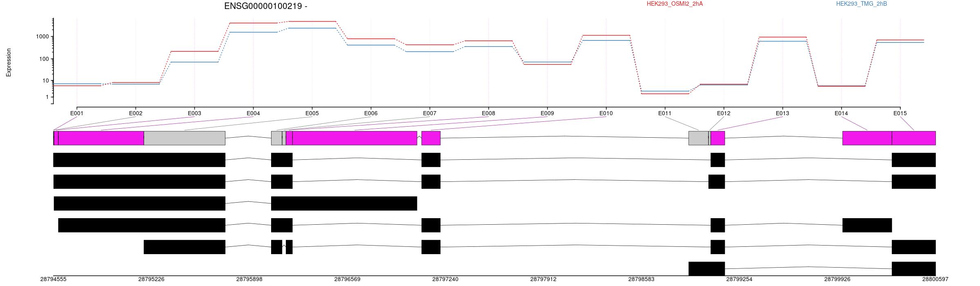Select exon label E014
This screenshot has width=980, height=286.
[x=841, y=113]
